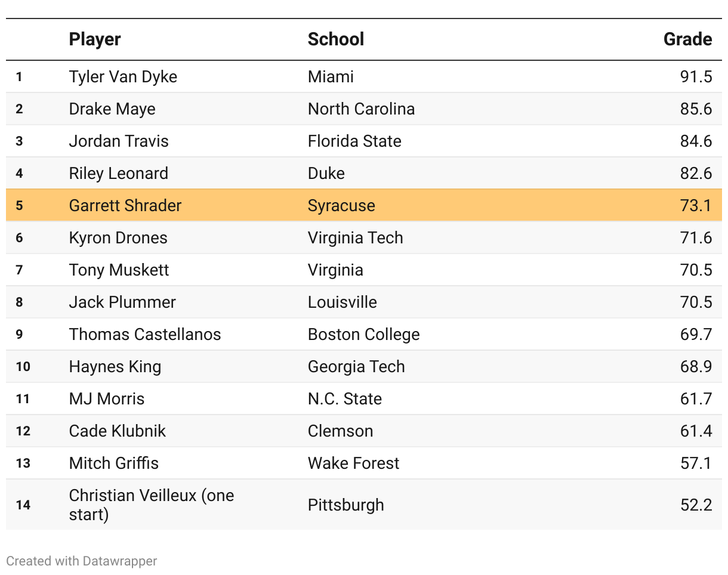Select the Jordan Travis row name
The width and height of the screenshot is (728, 575).
point(119,141)
